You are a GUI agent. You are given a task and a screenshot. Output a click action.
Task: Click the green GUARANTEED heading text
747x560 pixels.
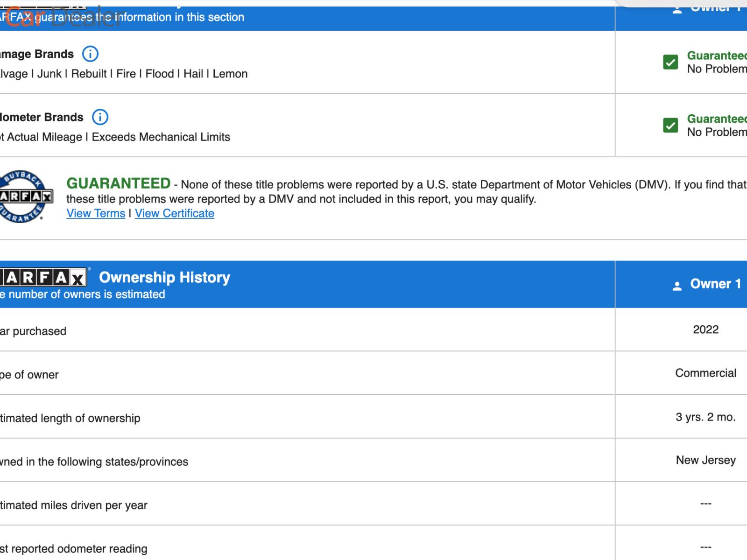pyautogui.click(x=119, y=183)
